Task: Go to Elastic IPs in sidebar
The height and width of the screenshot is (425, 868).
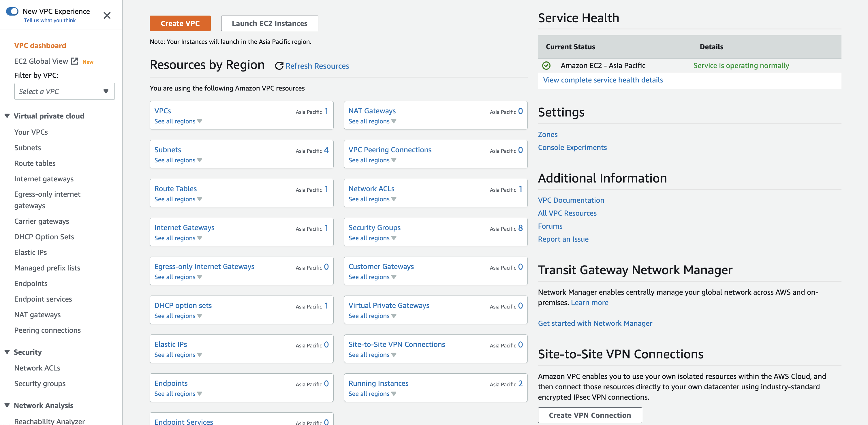Action: click(30, 252)
